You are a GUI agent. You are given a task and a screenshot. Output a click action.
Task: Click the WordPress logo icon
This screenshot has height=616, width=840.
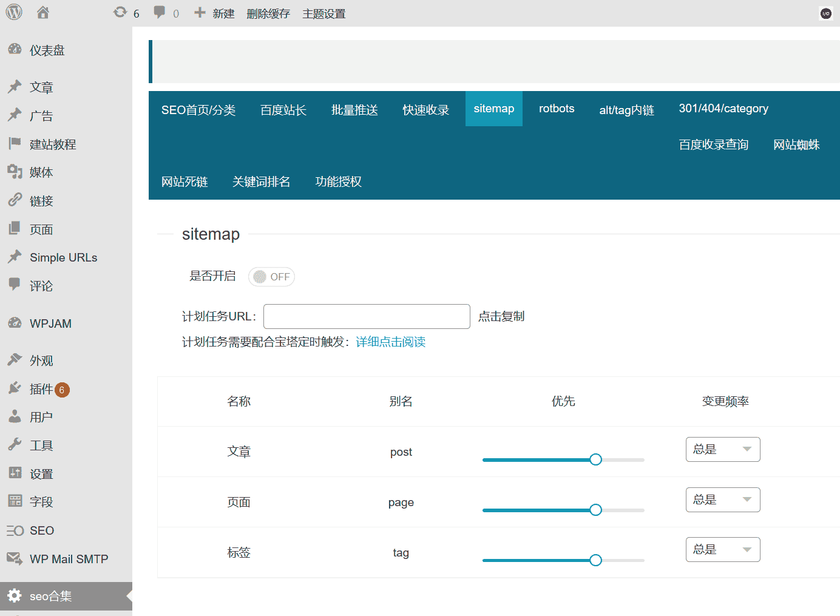click(14, 12)
